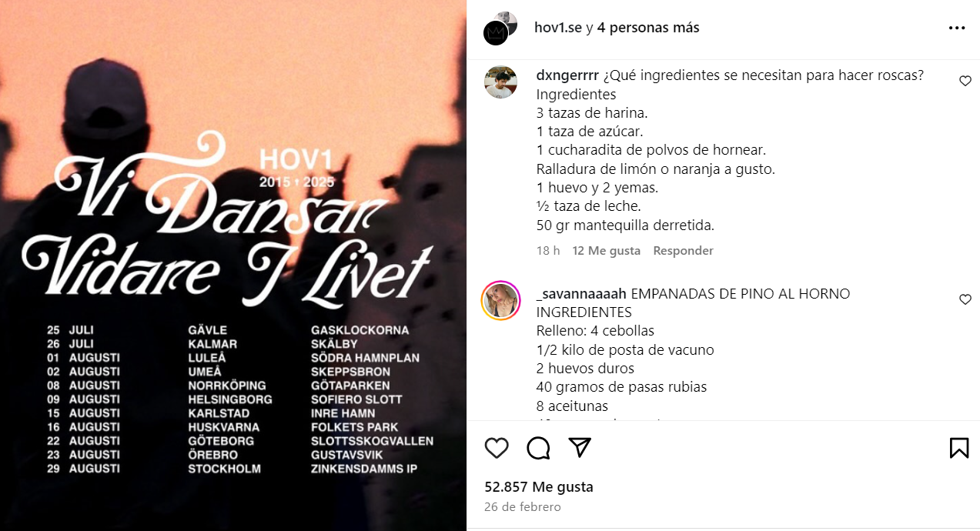
Task: Open dxngerrrr's profile picture
Action: [x=500, y=82]
